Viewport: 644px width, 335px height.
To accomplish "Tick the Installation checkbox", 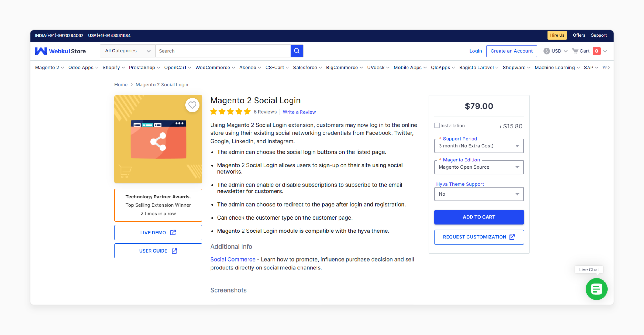I will (x=437, y=125).
